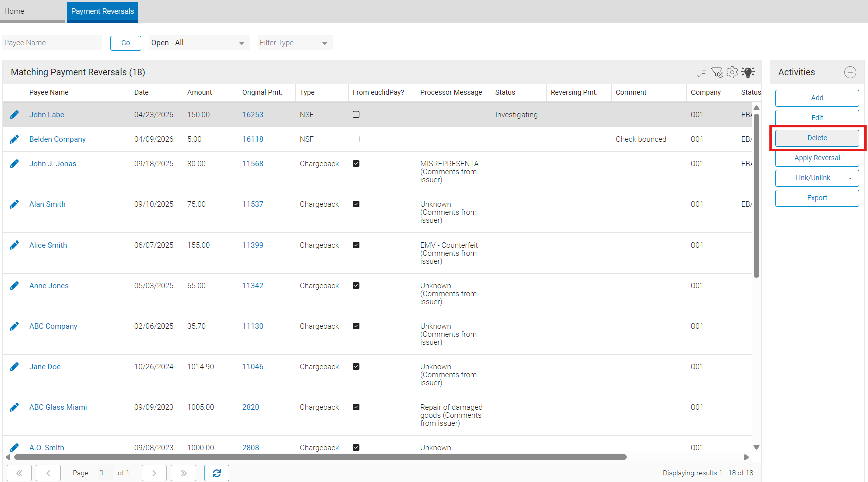Toggle From euclidPay checkbox for John J. Jonas
868x482 pixels.
[x=356, y=164]
